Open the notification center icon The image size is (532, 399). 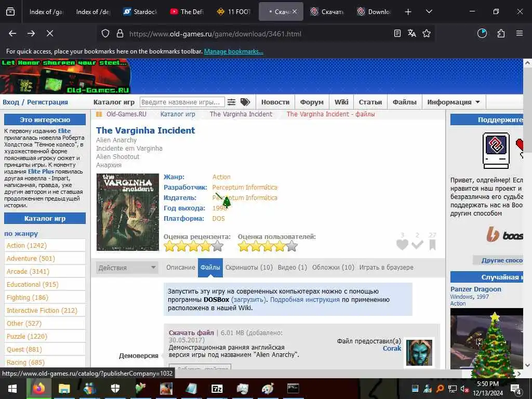pos(516,389)
